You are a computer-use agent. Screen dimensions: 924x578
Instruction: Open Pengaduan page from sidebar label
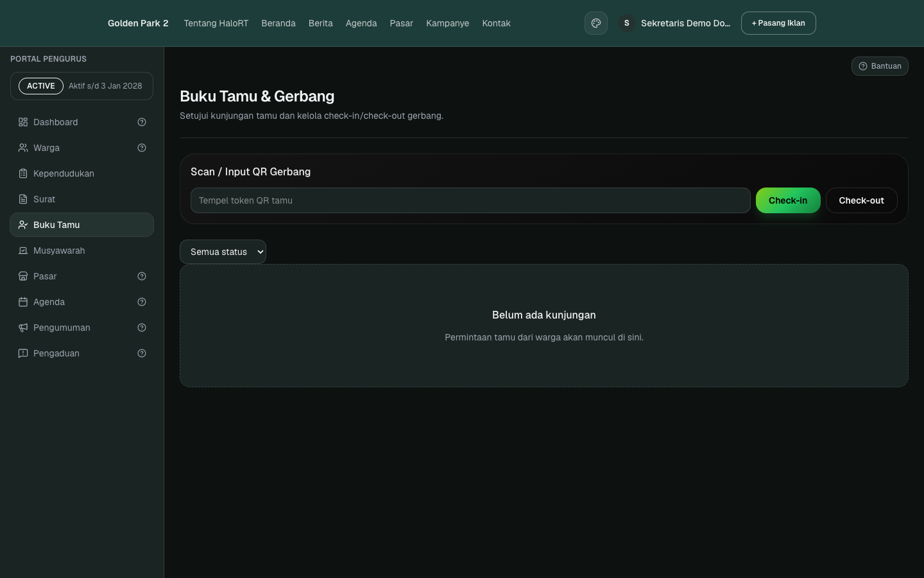point(56,353)
